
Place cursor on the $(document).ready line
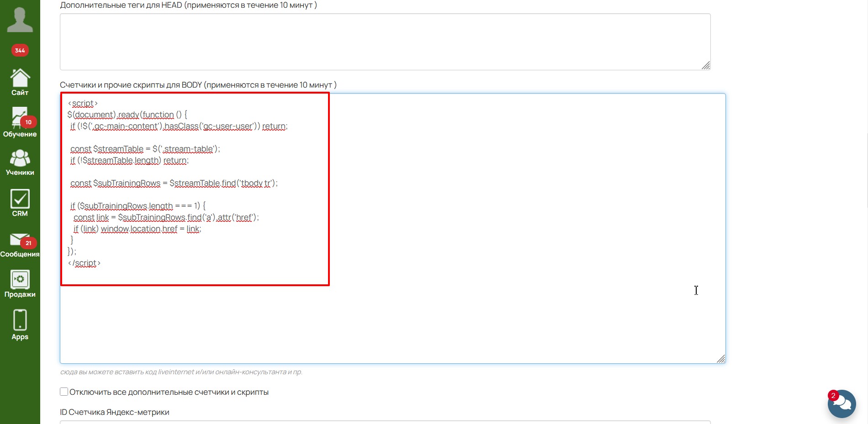127,115
